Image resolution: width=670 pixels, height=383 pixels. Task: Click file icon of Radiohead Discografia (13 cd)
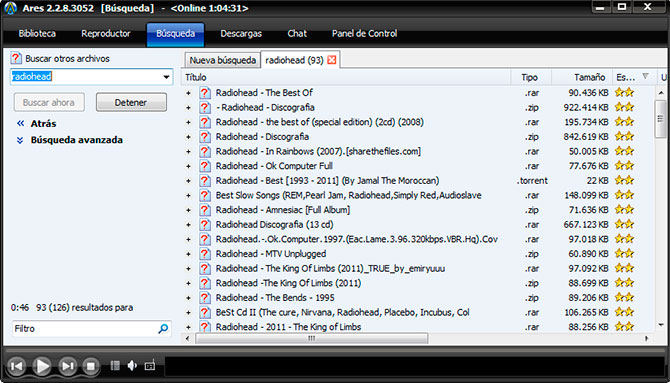pyautogui.click(x=205, y=224)
